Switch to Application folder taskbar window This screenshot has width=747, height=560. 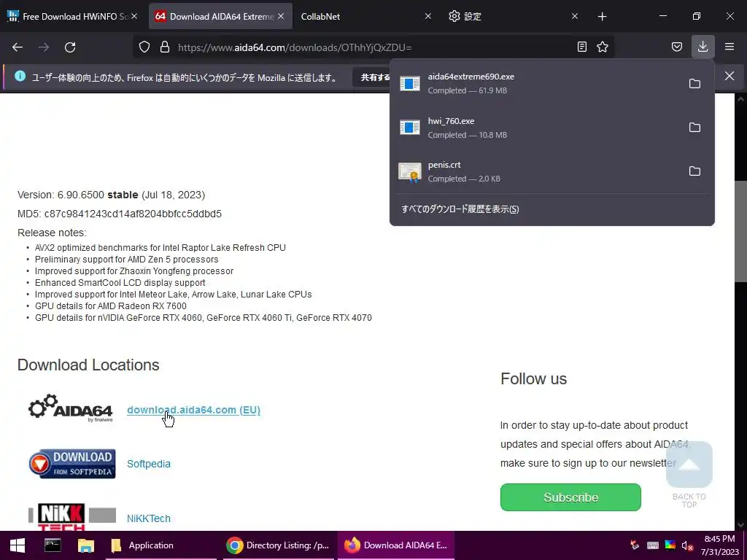pos(161,545)
